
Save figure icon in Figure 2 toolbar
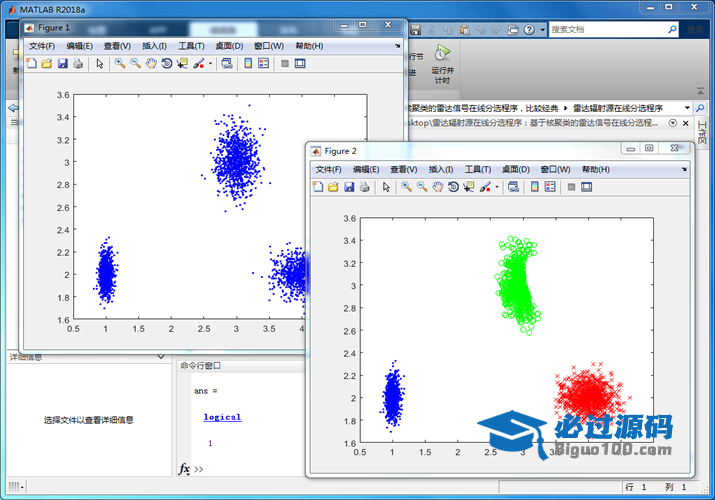point(349,187)
